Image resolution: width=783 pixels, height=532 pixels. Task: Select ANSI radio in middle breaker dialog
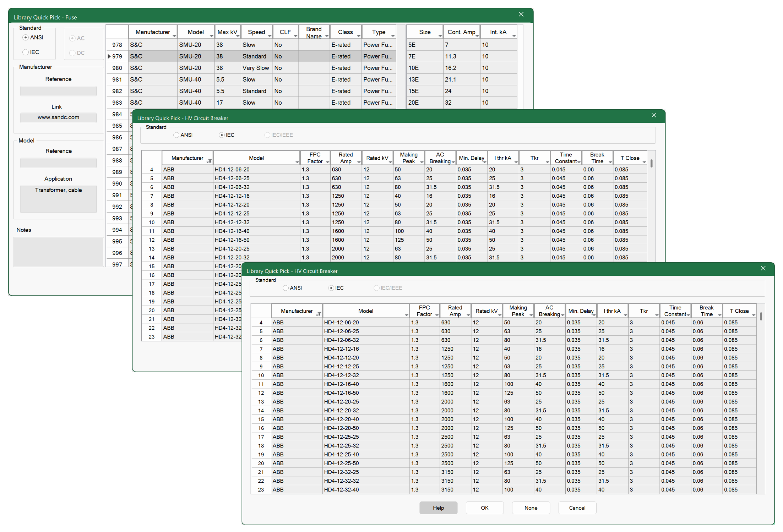(176, 135)
